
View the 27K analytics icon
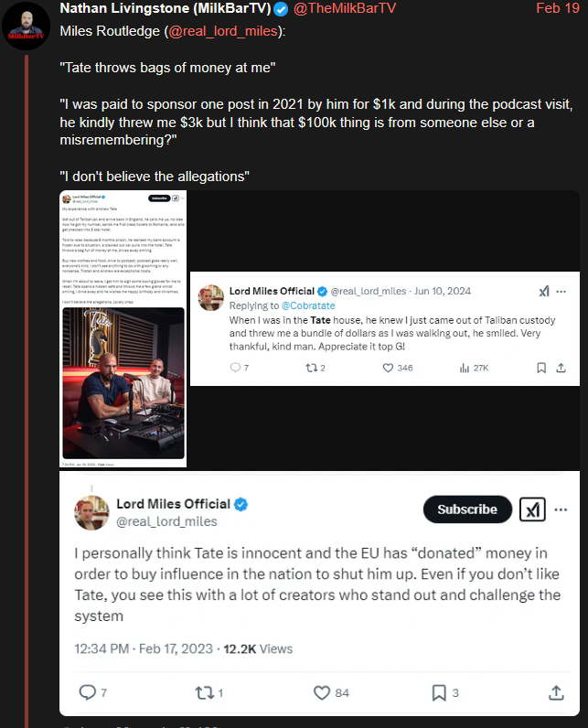(x=465, y=368)
